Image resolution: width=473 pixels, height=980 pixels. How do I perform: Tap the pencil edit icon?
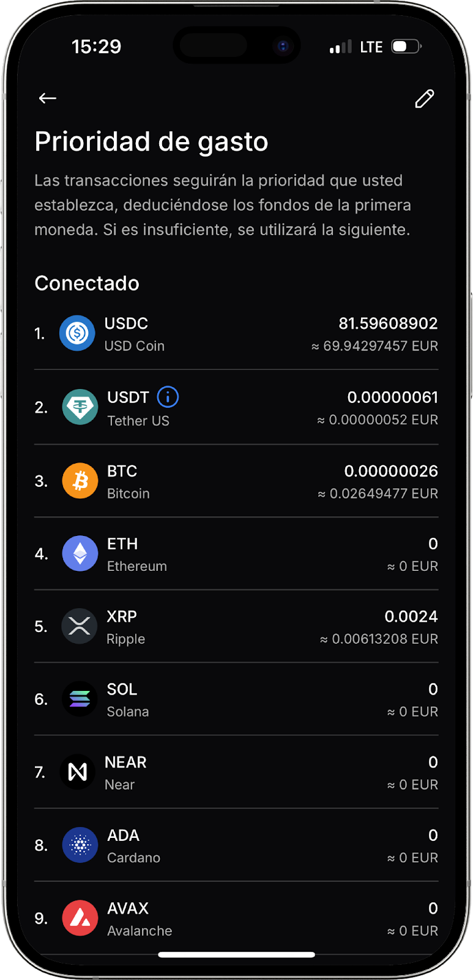pos(425,99)
